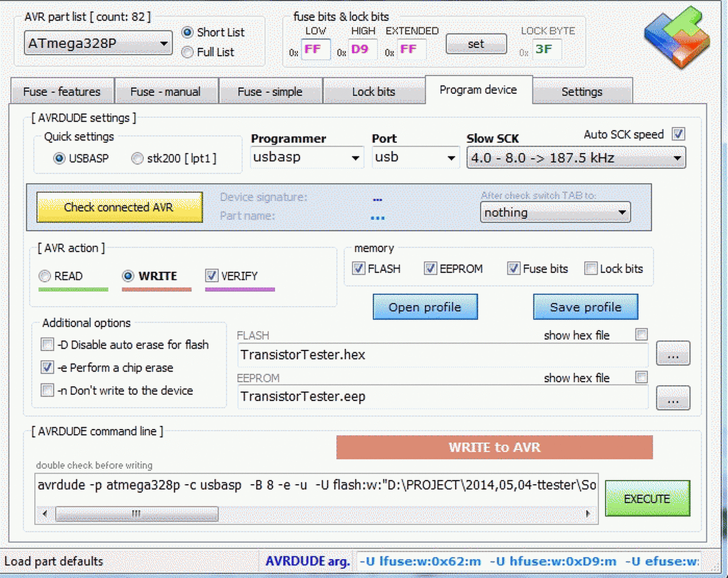The height and width of the screenshot is (578, 728).
Task: Click the command line scroll right arrow
Action: pos(588,514)
